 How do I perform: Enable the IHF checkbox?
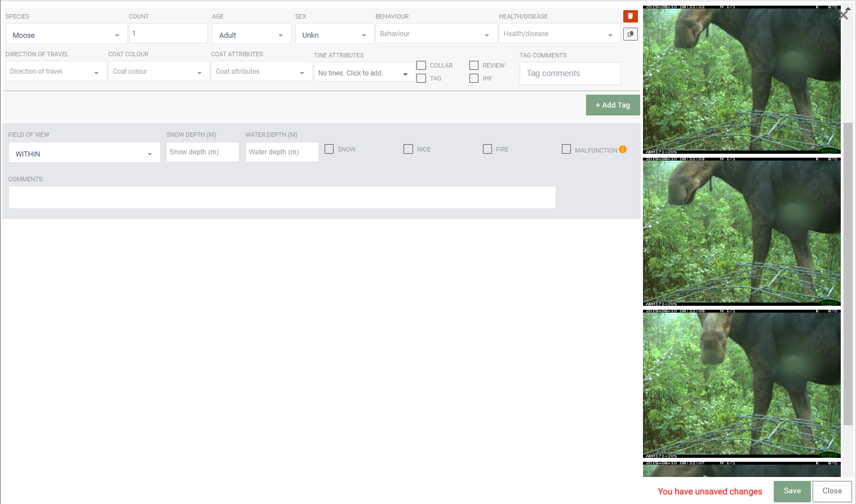(474, 78)
